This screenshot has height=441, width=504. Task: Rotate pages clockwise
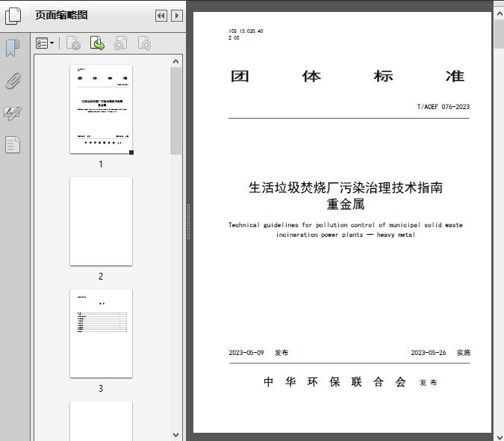[x=144, y=44]
